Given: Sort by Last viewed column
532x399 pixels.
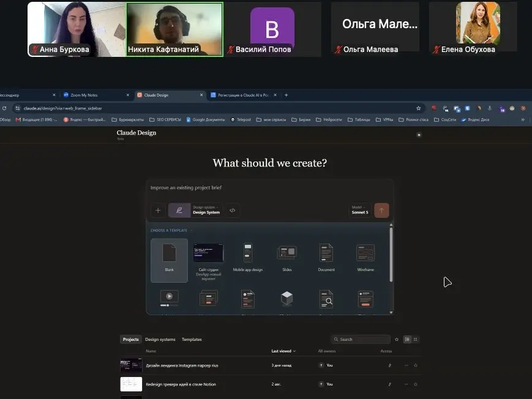Looking at the screenshot, I should 283,351.
